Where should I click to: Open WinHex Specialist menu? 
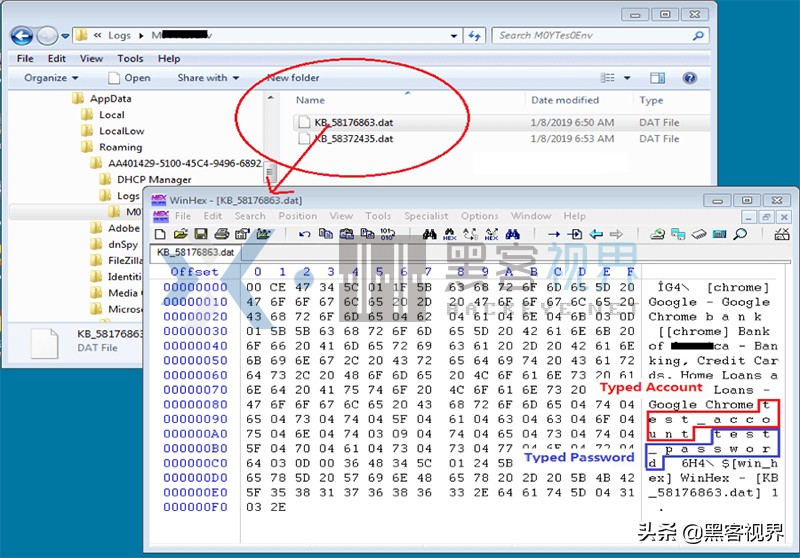coord(426,216)
